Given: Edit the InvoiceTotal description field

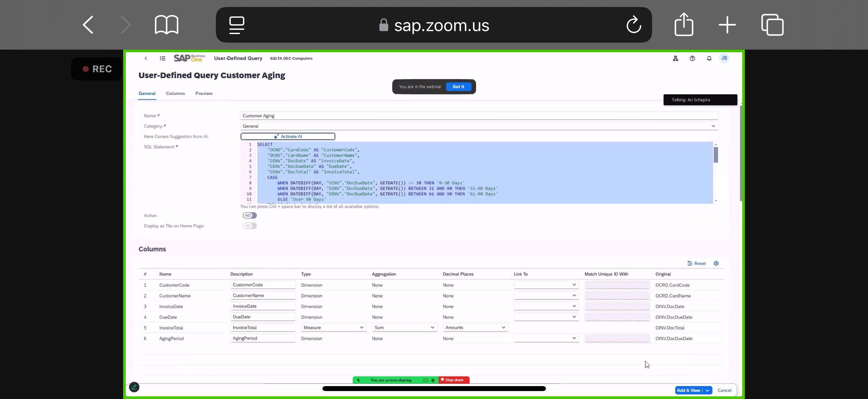Looking at the screenshot, I should [x=263, y=327].
